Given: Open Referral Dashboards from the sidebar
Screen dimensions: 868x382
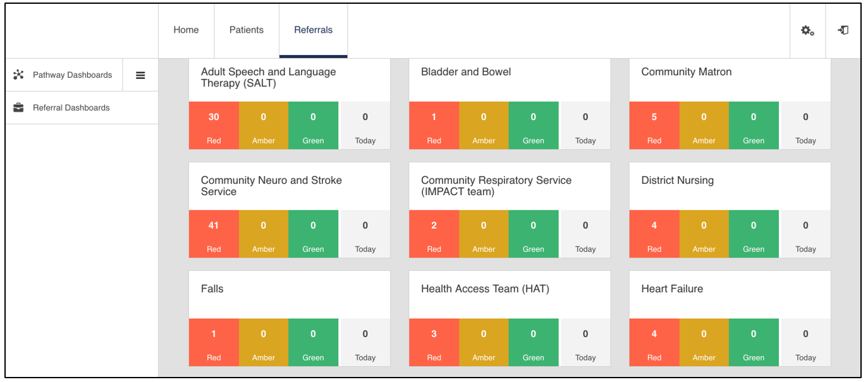Looking at the screenshot, I should coord(71,108).
